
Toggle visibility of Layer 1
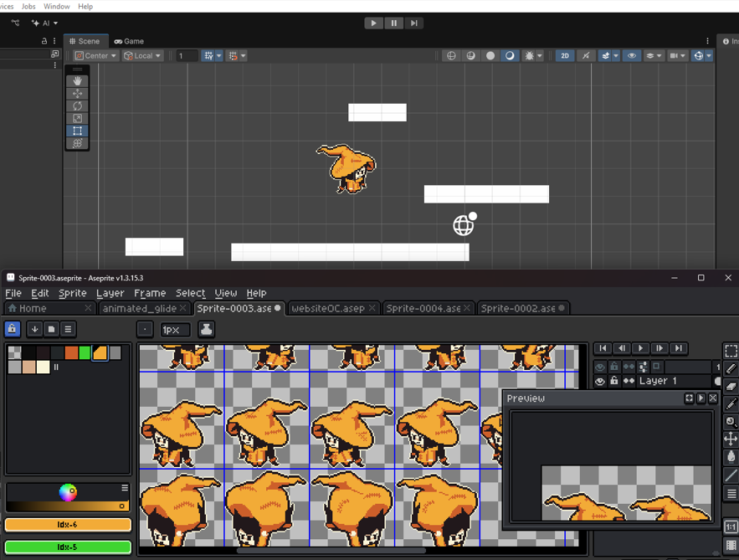point(600,381)
